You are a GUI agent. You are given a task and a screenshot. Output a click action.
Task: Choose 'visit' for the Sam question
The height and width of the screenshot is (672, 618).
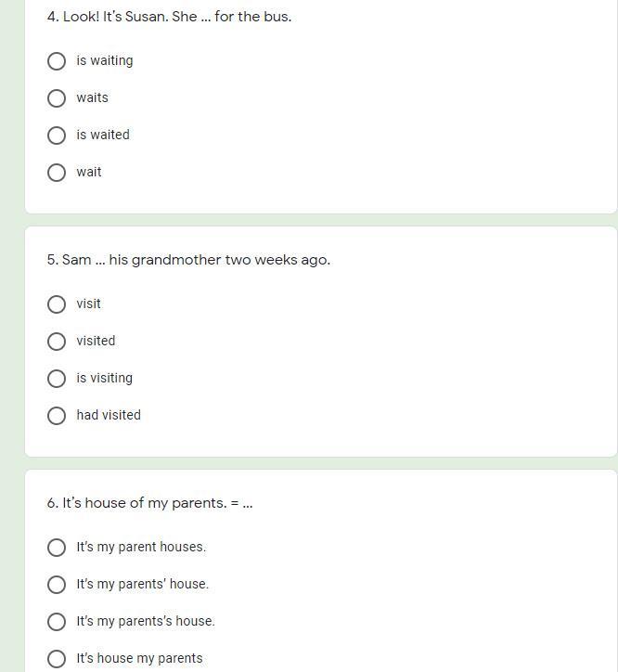(57, 304)
